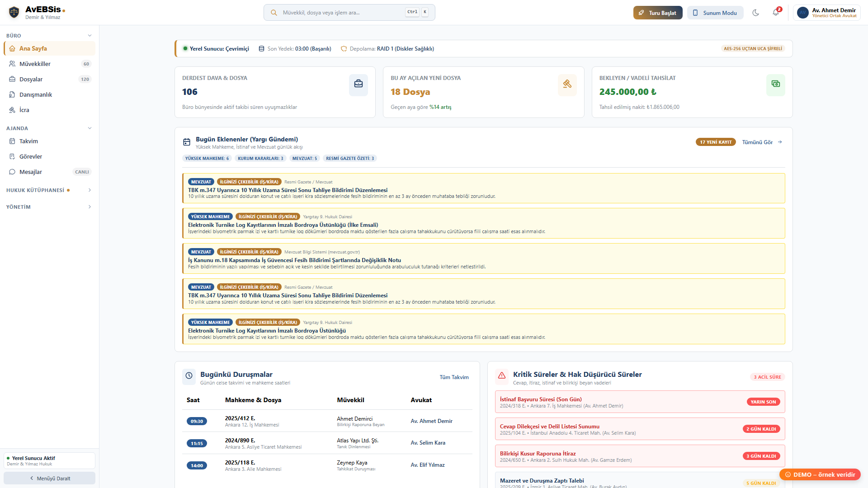868x488 pixels.
Task: Click Son Yedek database icon
Action: coord(261,49)
